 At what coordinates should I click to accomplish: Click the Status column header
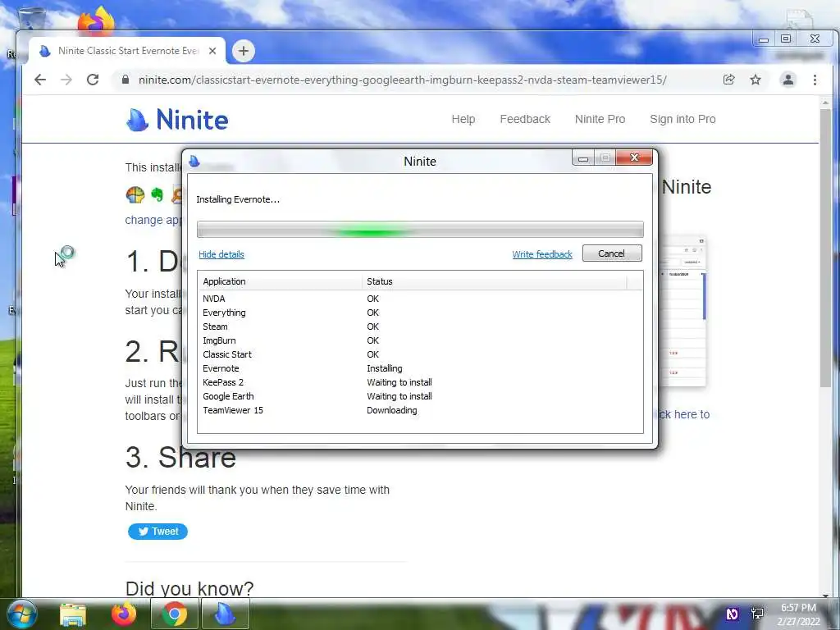tap(494, 281)
